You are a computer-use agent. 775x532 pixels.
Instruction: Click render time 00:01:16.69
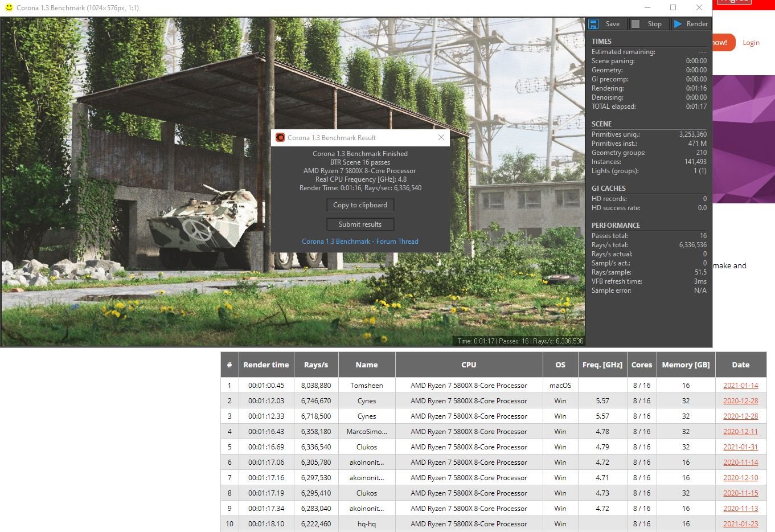(266, 447)
